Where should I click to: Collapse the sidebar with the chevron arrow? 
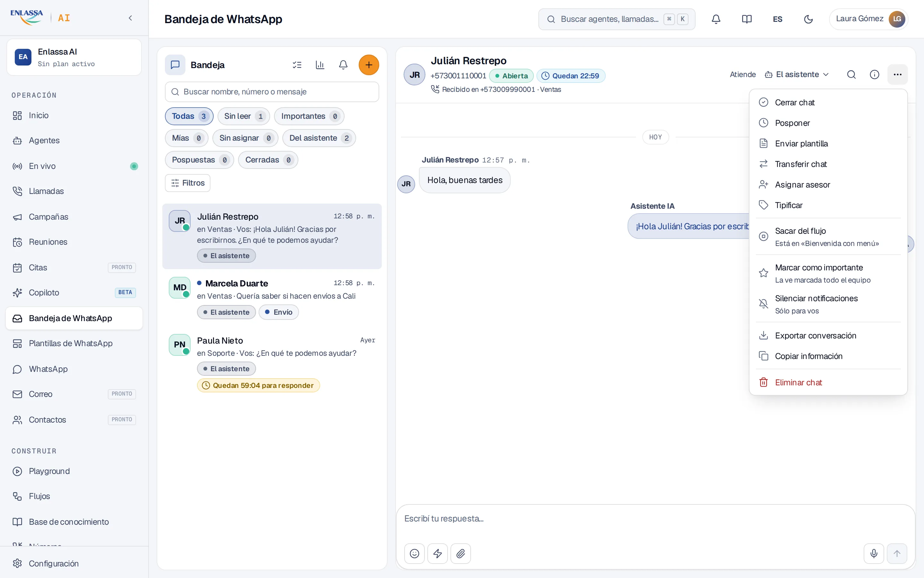130,18
